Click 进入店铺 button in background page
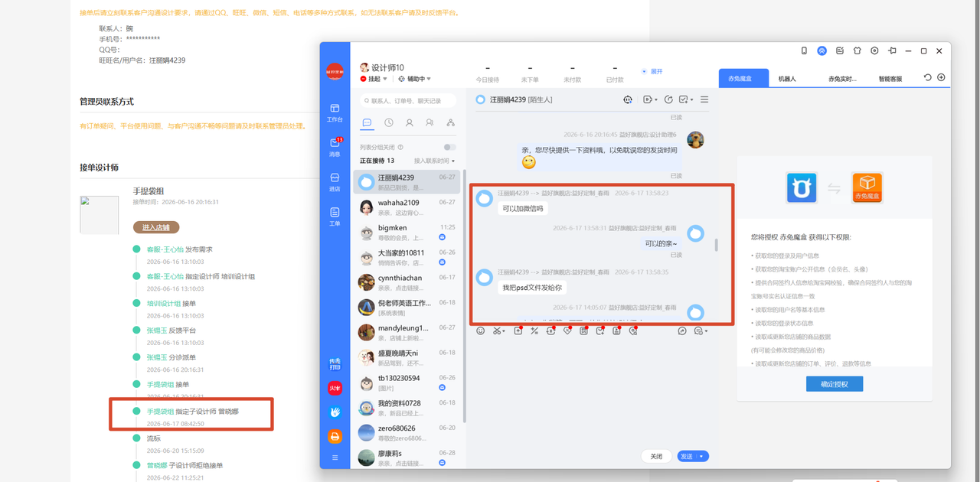 coord(156,227)
